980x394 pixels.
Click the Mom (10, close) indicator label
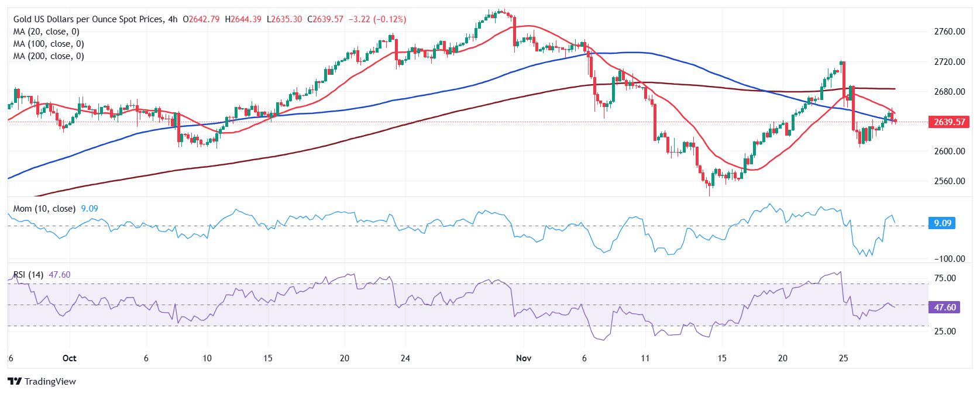(x=44, y=209)
